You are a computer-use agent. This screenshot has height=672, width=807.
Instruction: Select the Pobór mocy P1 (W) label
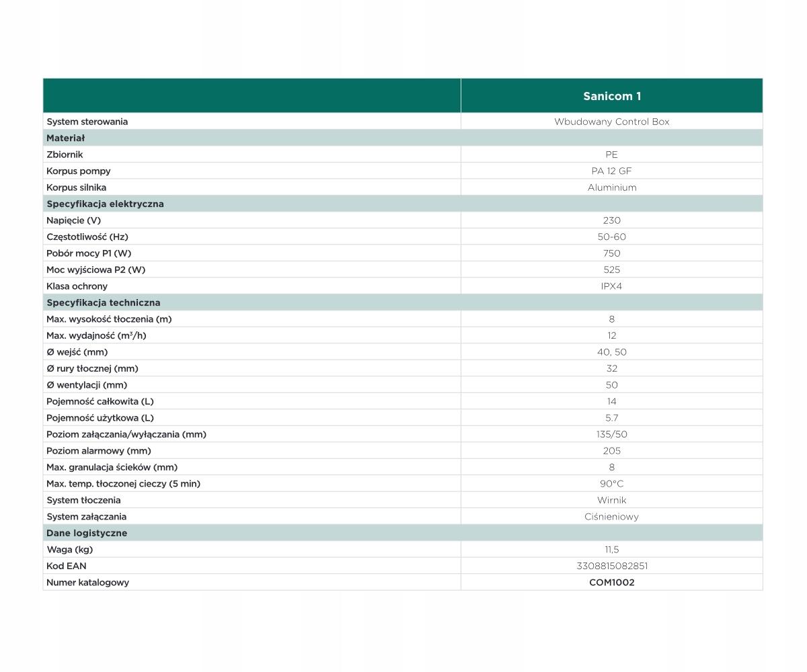pos(89,253)
